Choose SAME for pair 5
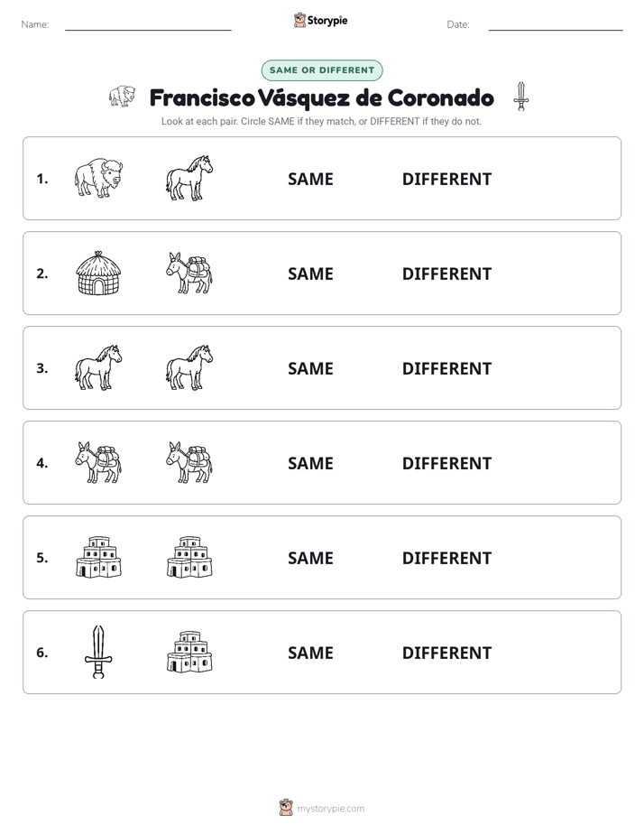Viewport: 644px width, 834px height. (x=310, y=558)
